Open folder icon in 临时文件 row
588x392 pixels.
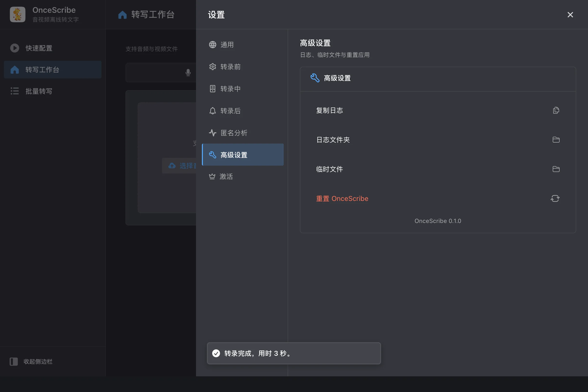coord(556,169)
